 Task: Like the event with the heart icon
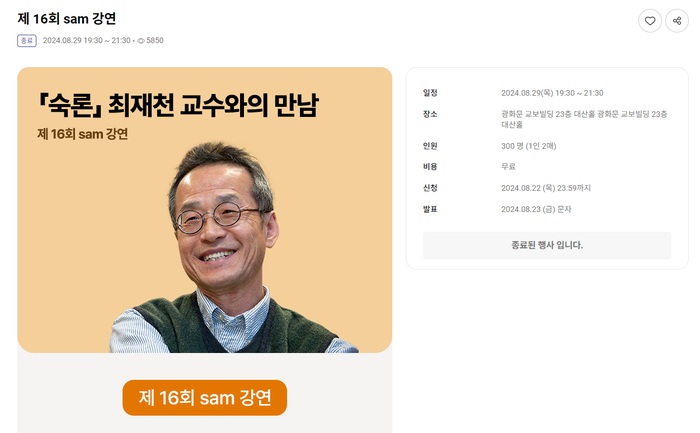[650, 21]
